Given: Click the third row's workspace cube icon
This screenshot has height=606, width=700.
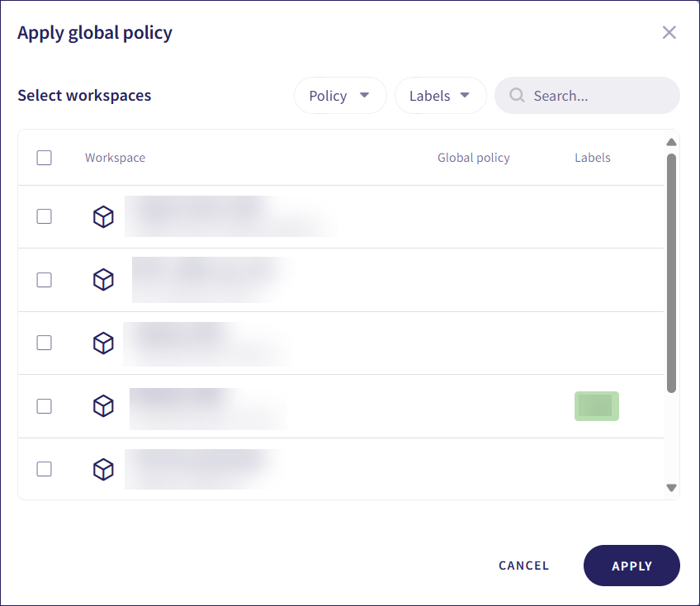Looking at the screenshot, I should click(x=103, y=343).
